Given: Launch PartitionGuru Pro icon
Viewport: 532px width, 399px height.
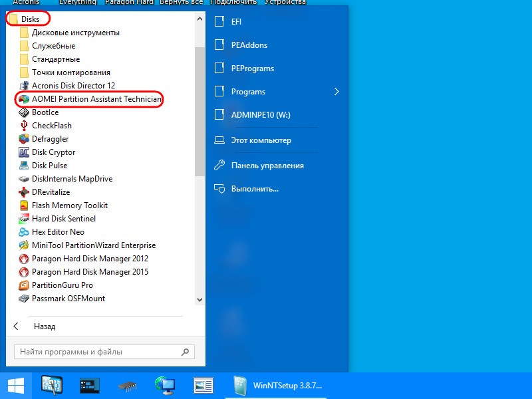Looking at the screenshot, I should pos(24,285).
